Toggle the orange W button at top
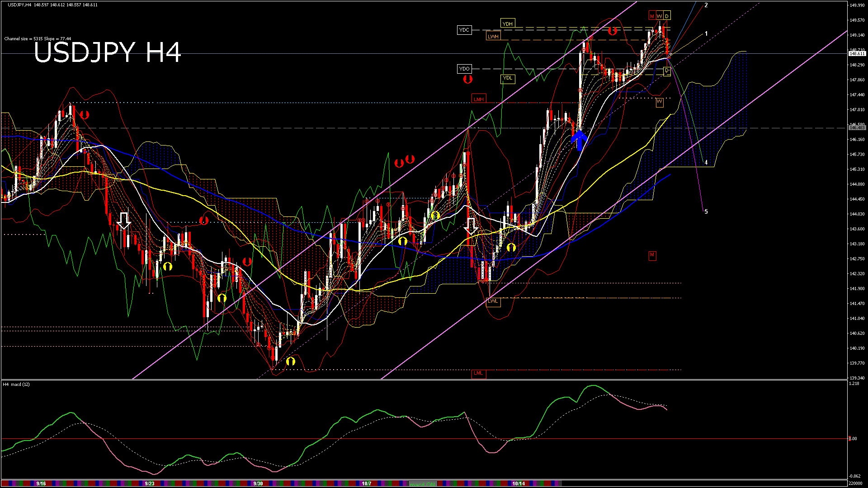The height and width of the screenshot is (488, 868). pyautogui.click(x=659, y=16)
